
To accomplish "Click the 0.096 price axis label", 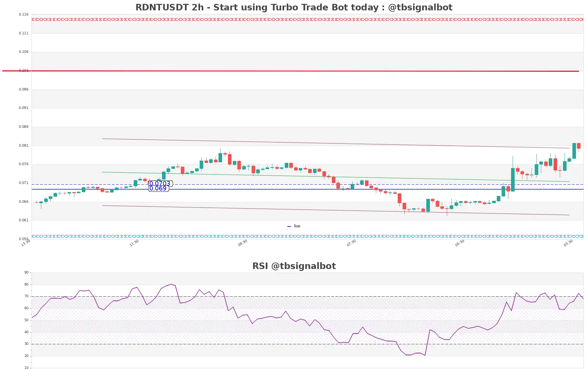I will (x=24, y=90).
